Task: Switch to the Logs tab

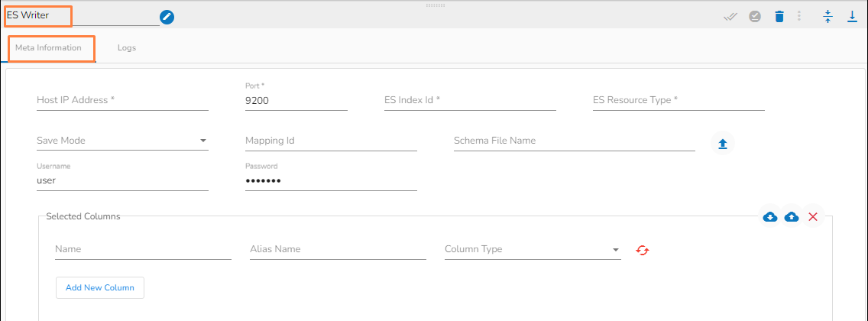Action: (127, 48)
